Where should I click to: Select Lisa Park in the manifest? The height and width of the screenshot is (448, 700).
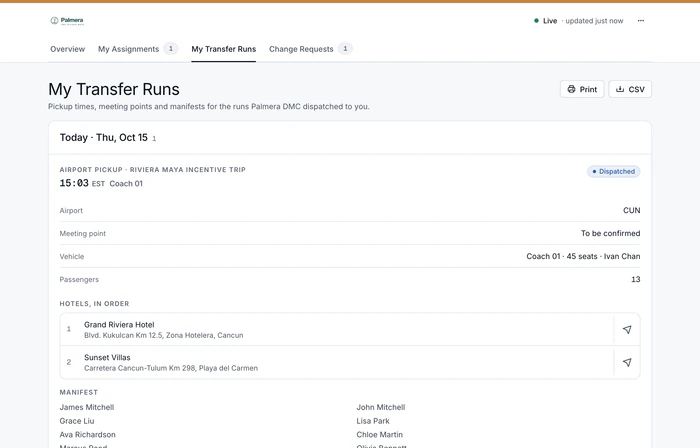pos(373,421)
